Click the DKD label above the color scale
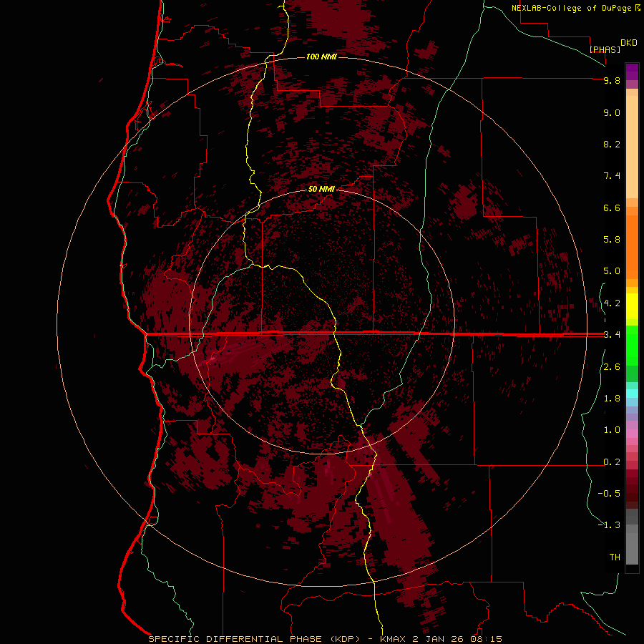Viewport: 644px width, 644px height. [629, 43]
